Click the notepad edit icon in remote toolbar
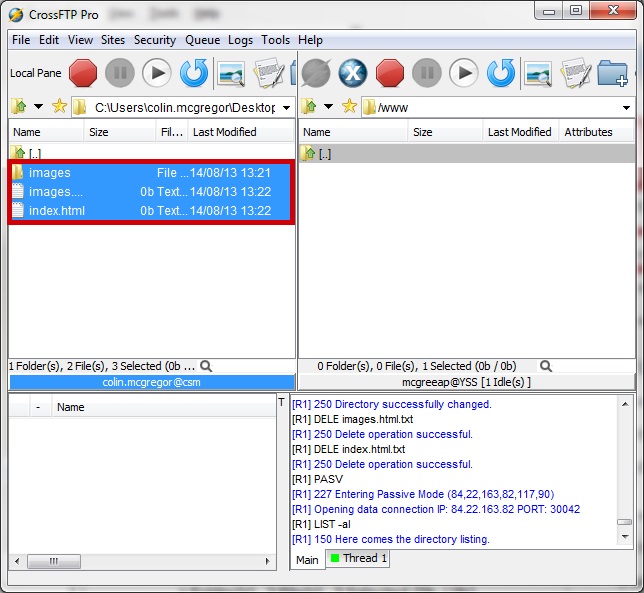Image resolution: width=644 pixels, height=593 pixels. click(x=574, y=73)
